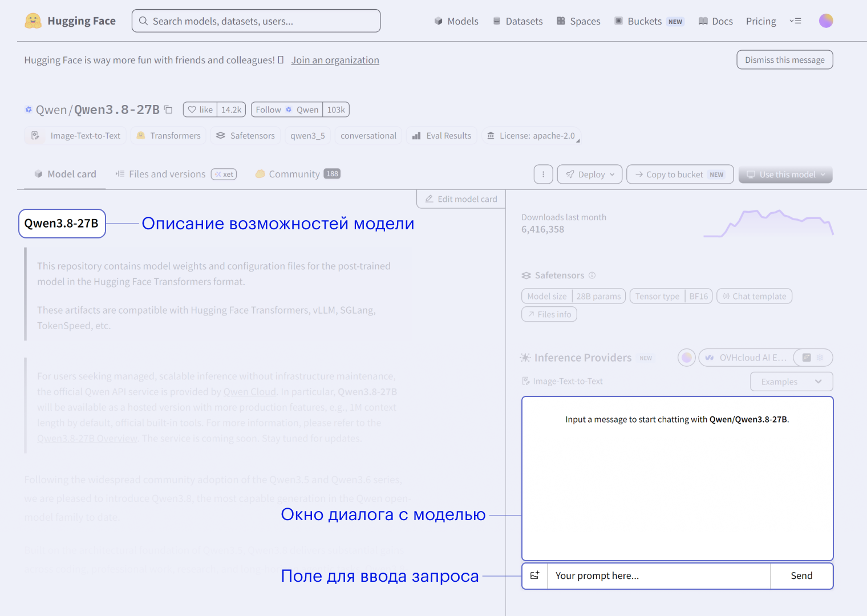Image resolution: width=867 pixels, height=616 pixels.
Task: Click the Transformers library tag
Action: (168, 136)
